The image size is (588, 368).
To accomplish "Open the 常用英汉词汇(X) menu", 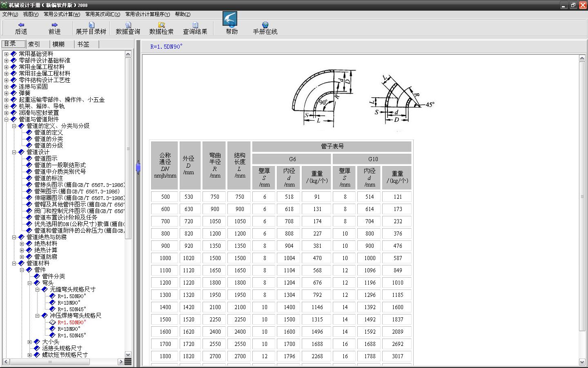I will [x=103, y=14].
